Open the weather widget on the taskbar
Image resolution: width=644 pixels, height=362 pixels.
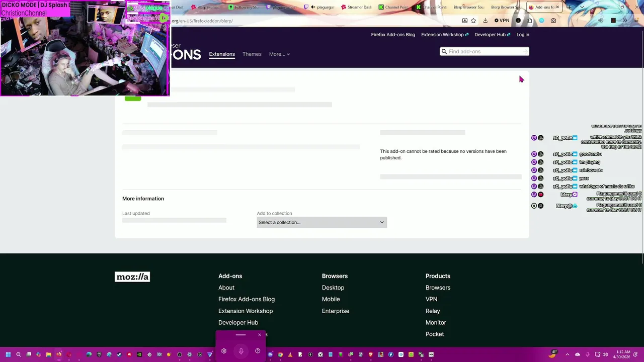553,354
